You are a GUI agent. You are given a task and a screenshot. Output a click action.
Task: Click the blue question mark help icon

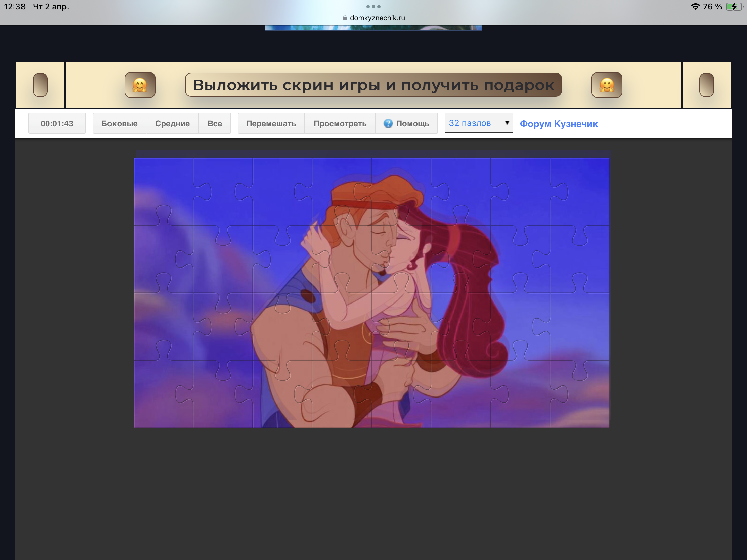(x=388, y=123)
